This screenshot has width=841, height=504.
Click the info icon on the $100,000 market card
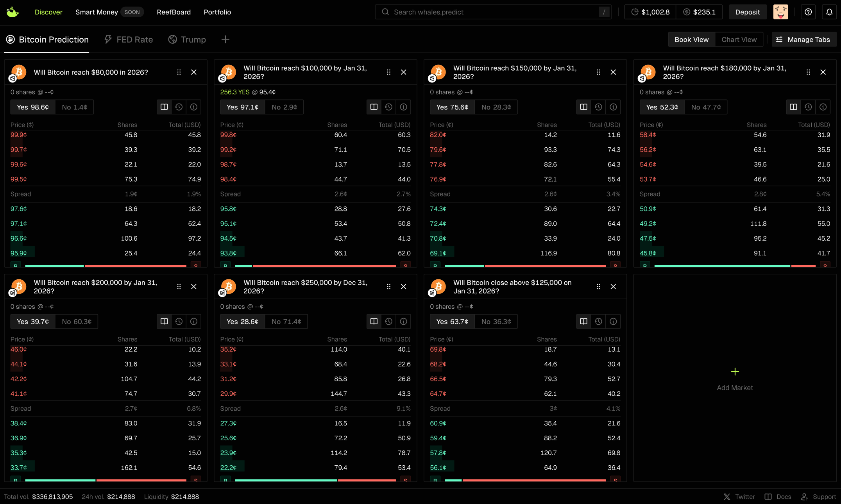pos(403,107)
